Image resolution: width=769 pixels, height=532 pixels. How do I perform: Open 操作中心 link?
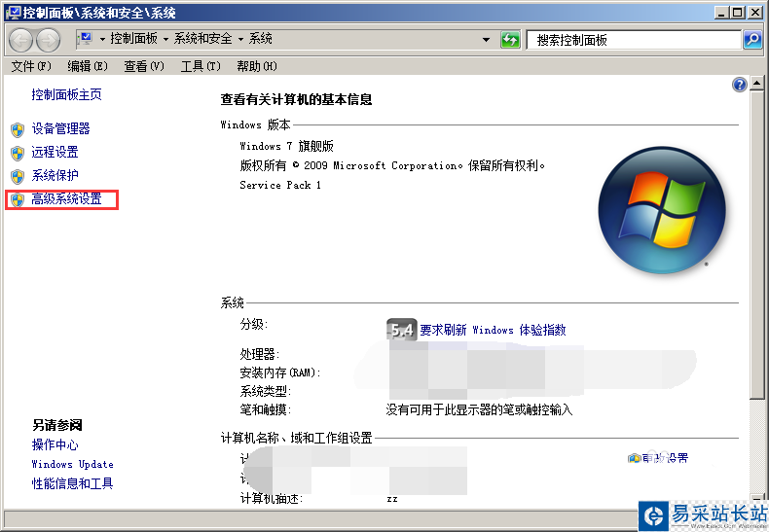tap(55, 444)
